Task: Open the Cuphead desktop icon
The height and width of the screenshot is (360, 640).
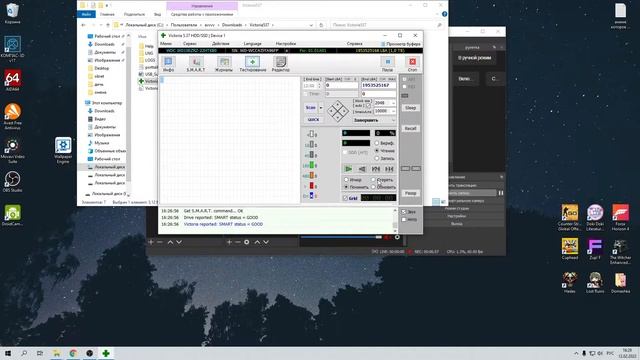Action: click(569, 249)
